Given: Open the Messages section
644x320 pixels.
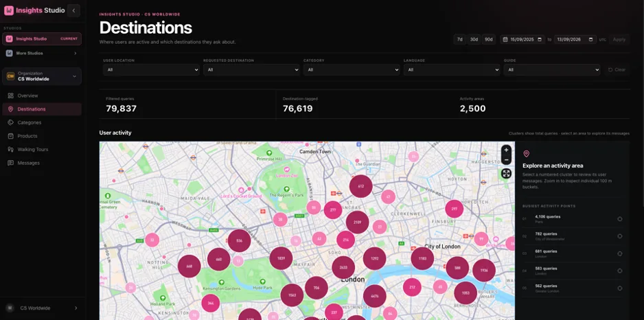Looking at the screenshot, I should [42, 163].
